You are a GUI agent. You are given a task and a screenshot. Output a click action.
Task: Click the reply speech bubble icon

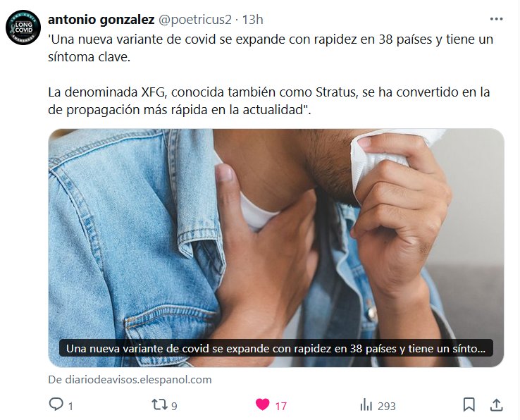click(56, 404)
